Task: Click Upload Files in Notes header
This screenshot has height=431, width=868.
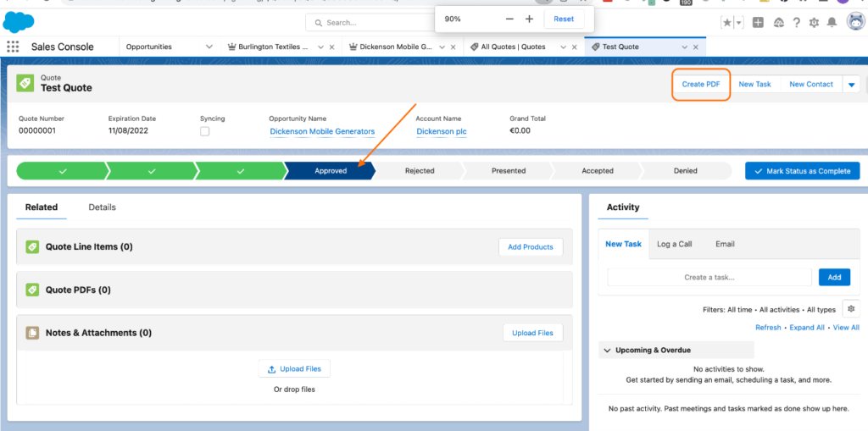Action: 532,333
